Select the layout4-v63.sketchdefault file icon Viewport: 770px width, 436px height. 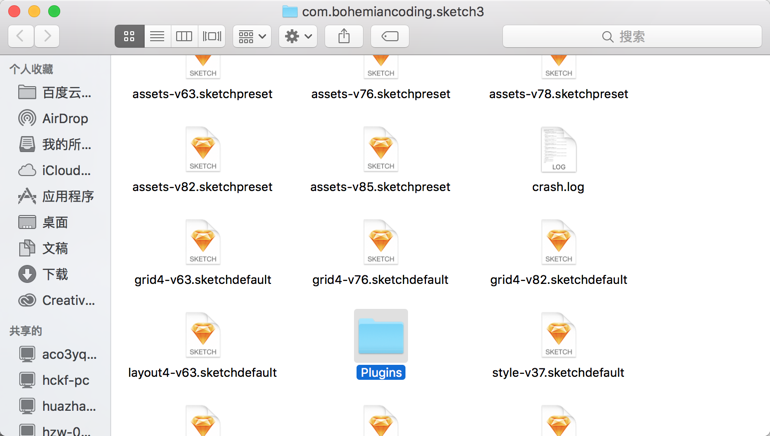(x=203, y=335)
